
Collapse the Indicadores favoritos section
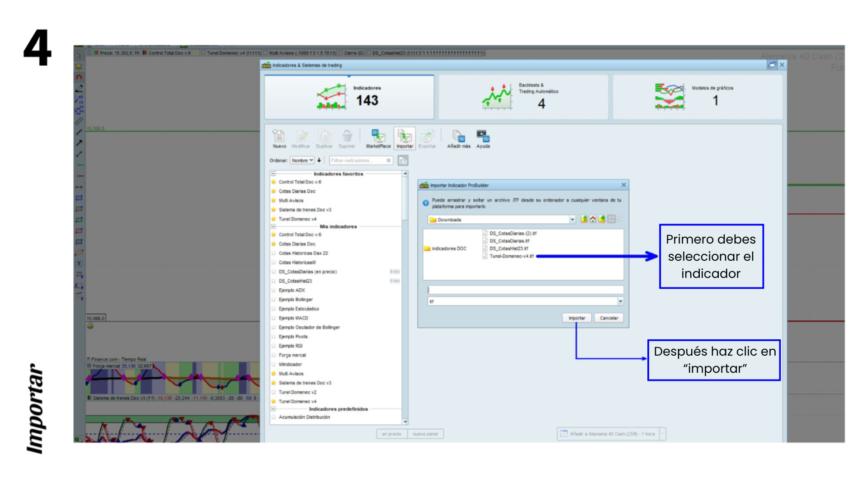(x=274, y=174)
